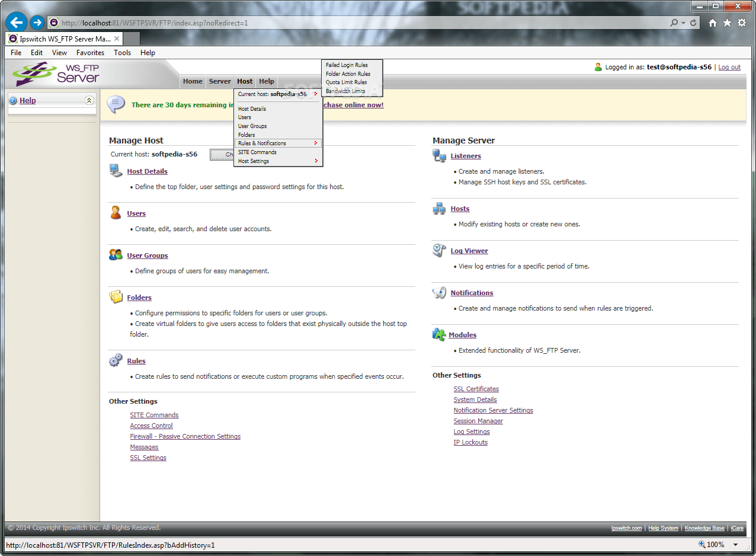Select the Server navigation tab
This screenshot has height=556, width=756.
tap(220, 82)
